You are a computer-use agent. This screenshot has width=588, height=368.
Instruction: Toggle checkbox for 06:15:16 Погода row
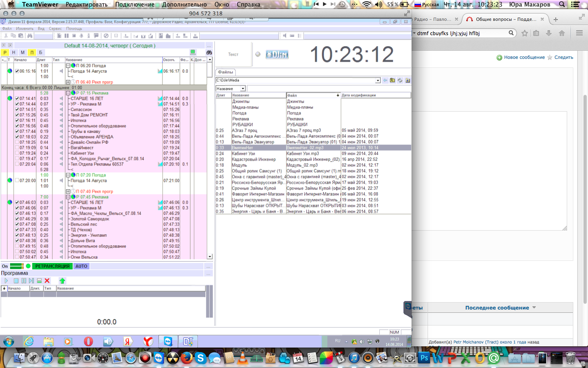click(17, 71)
